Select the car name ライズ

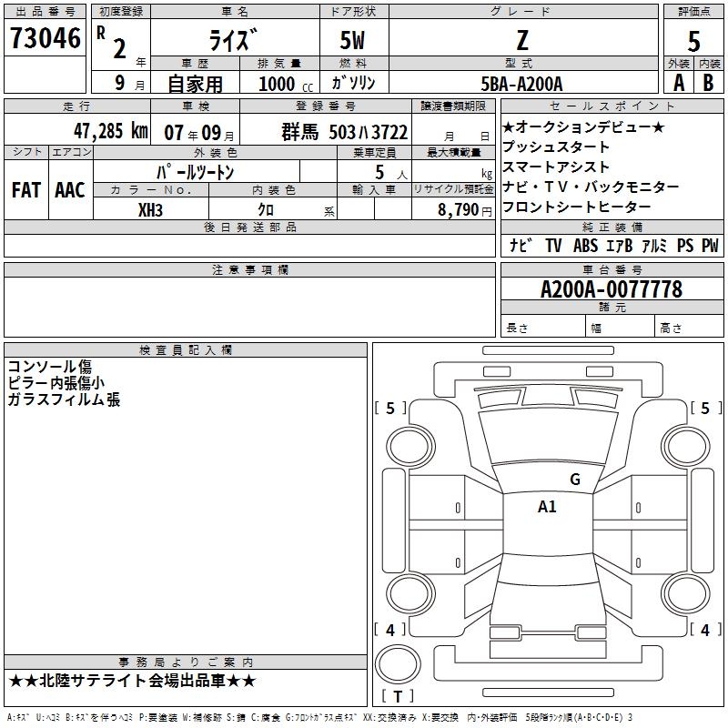click(x=233, y=40)
